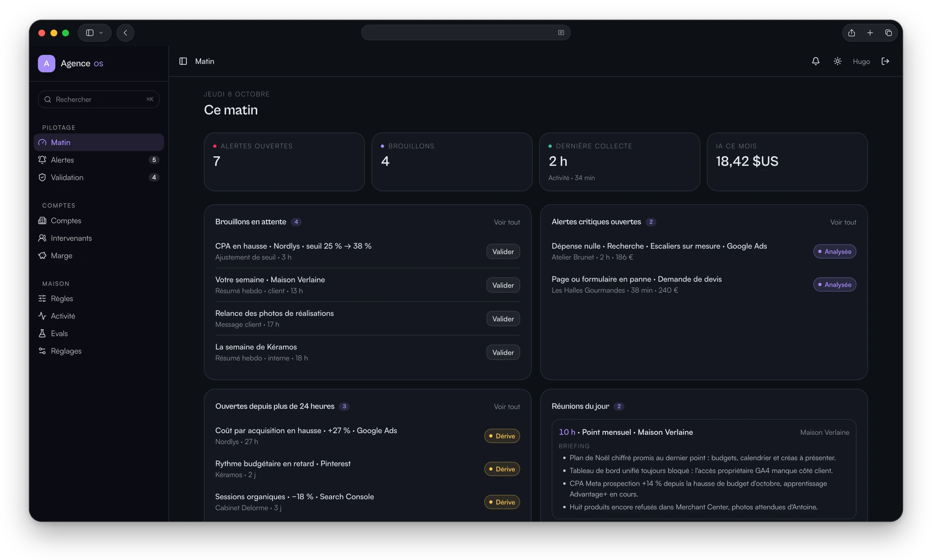Click the reader icon in address bar

561,33
